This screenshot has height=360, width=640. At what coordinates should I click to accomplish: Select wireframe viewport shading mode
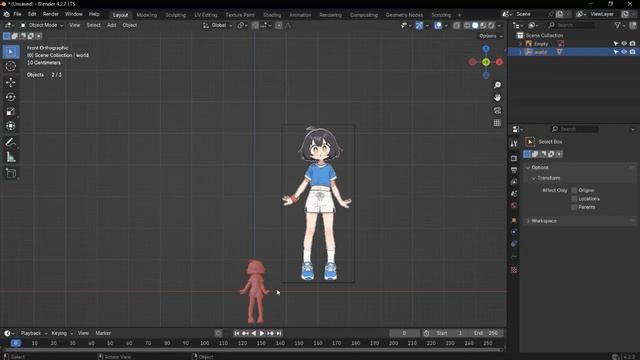coord(467,25)
